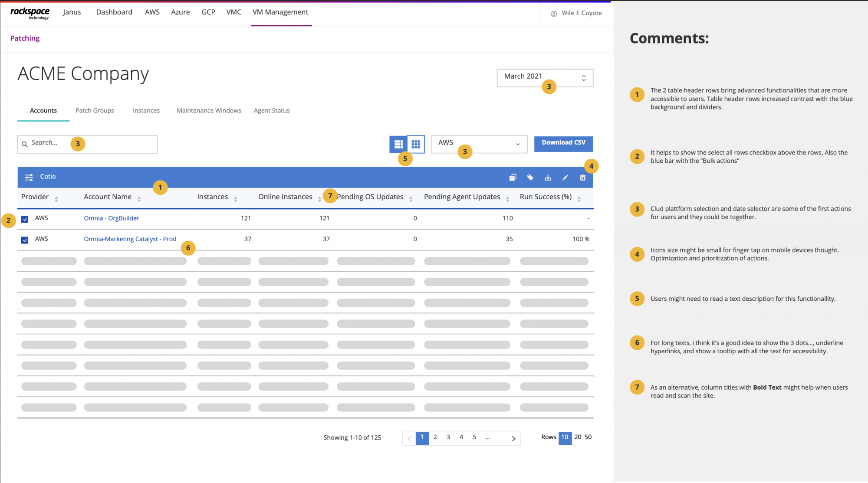Open the Azure menu item
This screenshot has width=868, height=483.
180,12
